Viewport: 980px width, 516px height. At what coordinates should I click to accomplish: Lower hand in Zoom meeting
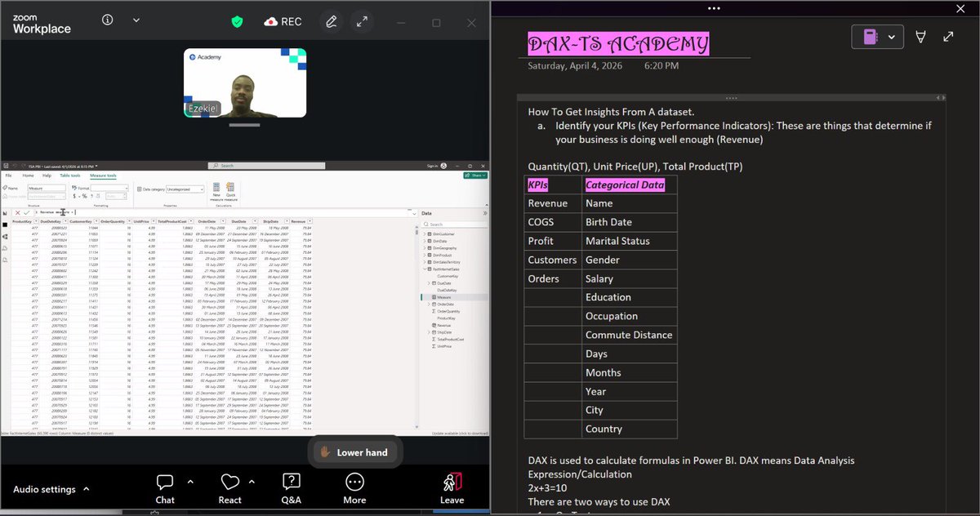tap(354, 451)
